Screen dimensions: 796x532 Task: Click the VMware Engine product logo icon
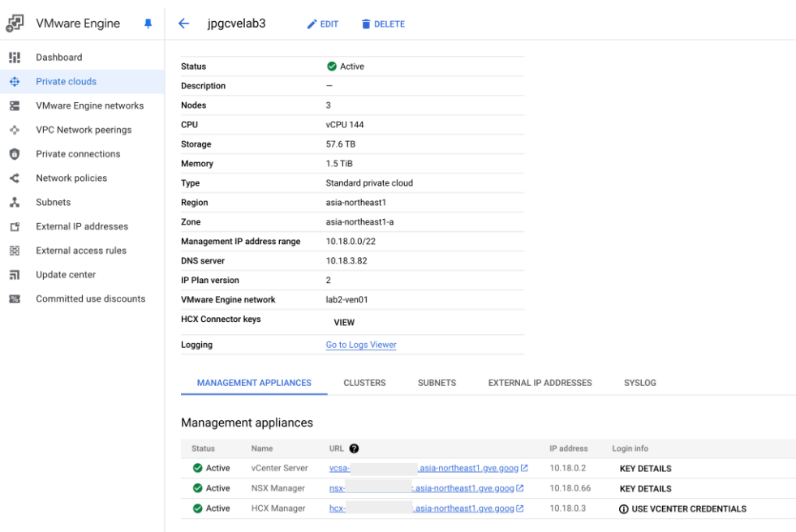[15, 24]
